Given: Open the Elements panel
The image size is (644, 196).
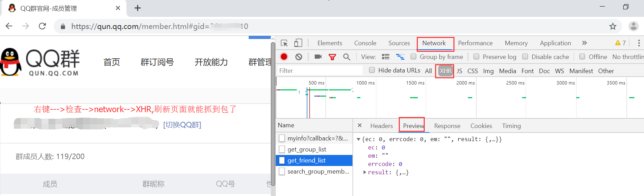Looking at the screenshot, I should tap(330, 43).
